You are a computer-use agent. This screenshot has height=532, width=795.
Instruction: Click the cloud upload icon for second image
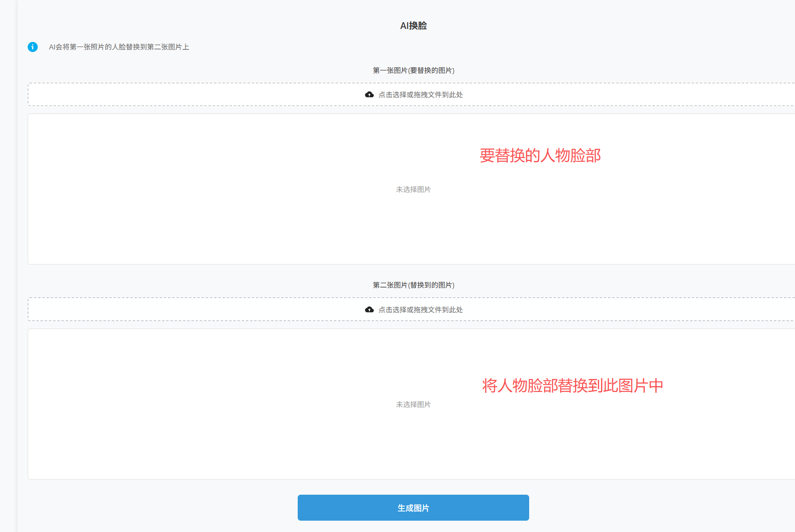[x=369, y=310]
